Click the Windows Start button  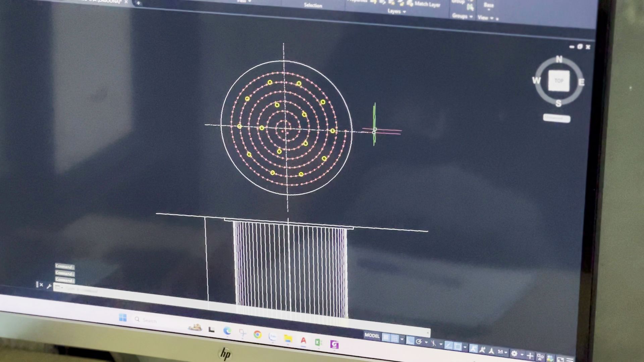point(123,318)
